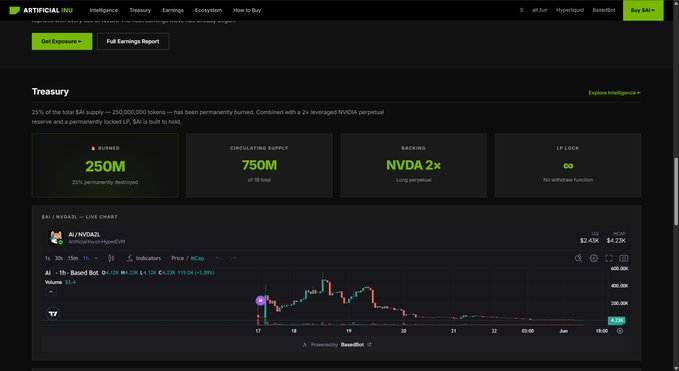The image size is (679, 371).
Task: Visit the alt.fun header link
Action: click(540, 10)
